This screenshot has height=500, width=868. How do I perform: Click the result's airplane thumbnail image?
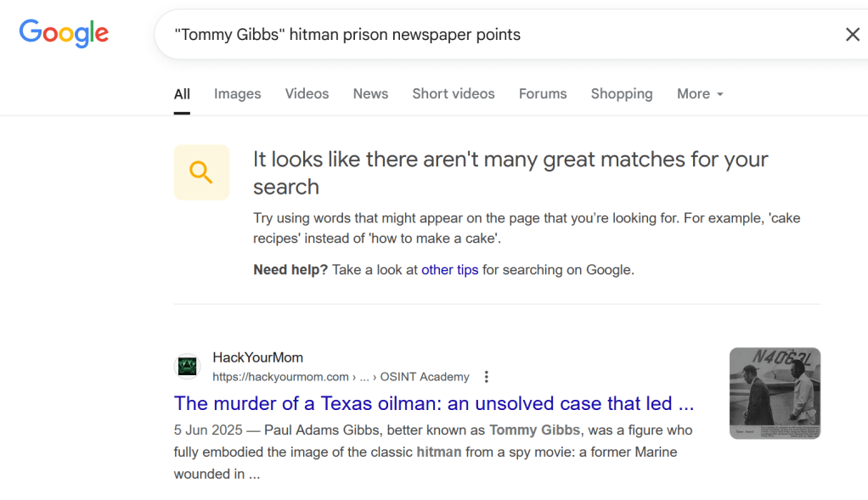775,393
